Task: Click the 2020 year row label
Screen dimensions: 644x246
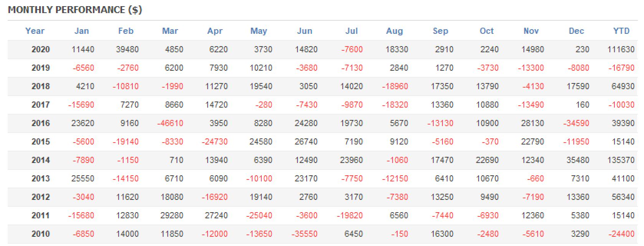Action: pyautogui.click(x=41, y=50)
